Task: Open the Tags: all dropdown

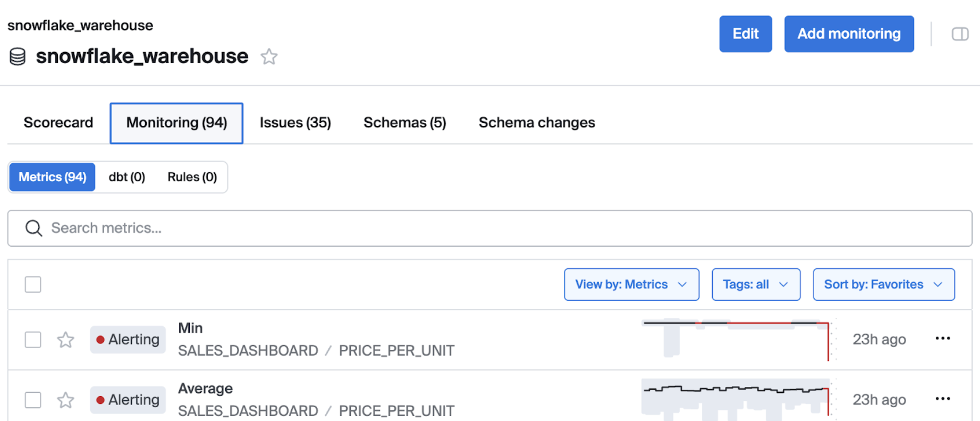Action: point(756,284)
